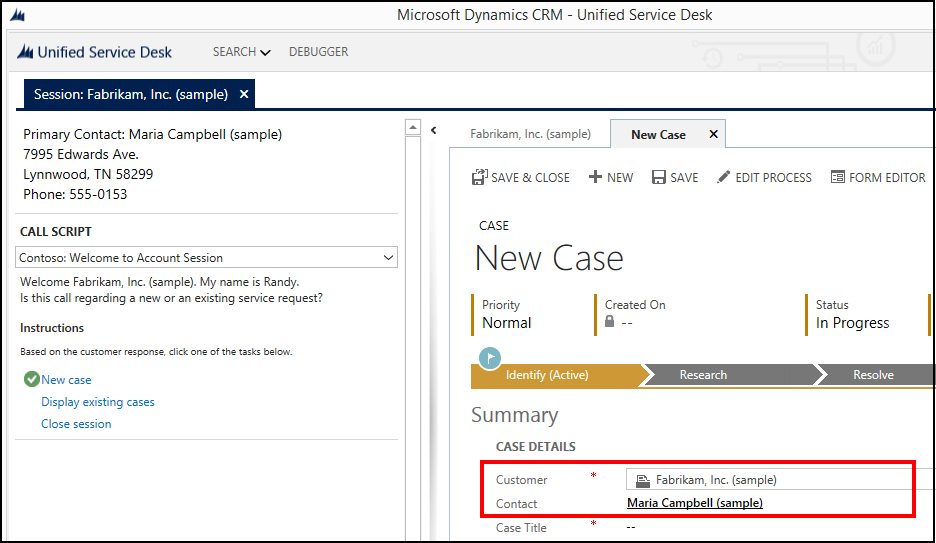The width and height of the screenshot is (936, 543).
Task: Click the Display existing cases link
Action: [x=98, y=402]
